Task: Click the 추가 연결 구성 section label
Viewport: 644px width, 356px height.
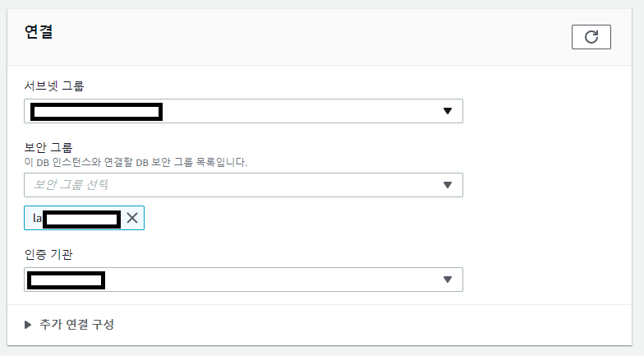Action: click(x=77, y=324)
